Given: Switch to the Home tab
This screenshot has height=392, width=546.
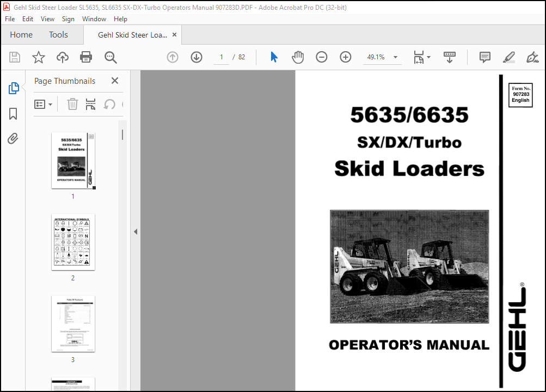Looking at the screenshot, I should point(21,35).
